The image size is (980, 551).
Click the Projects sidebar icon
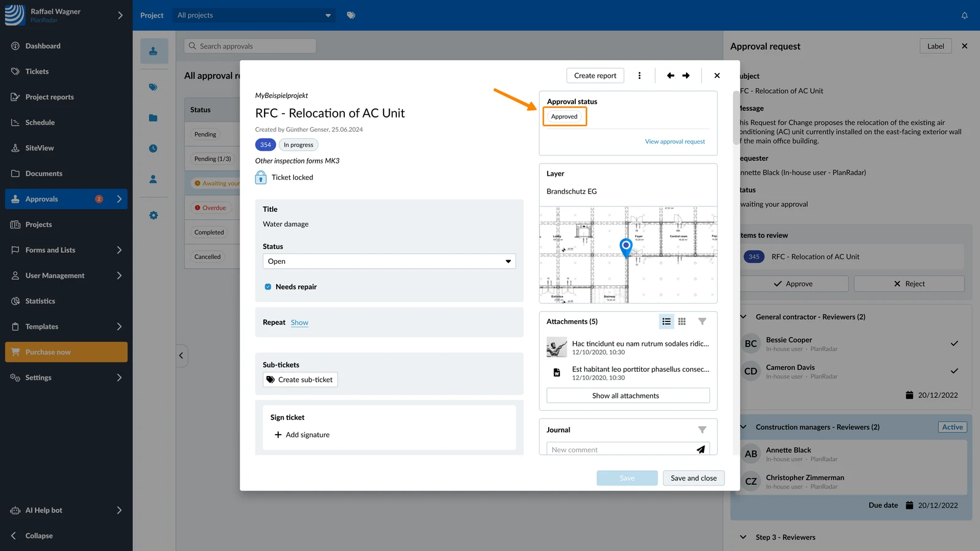[15, 225]
